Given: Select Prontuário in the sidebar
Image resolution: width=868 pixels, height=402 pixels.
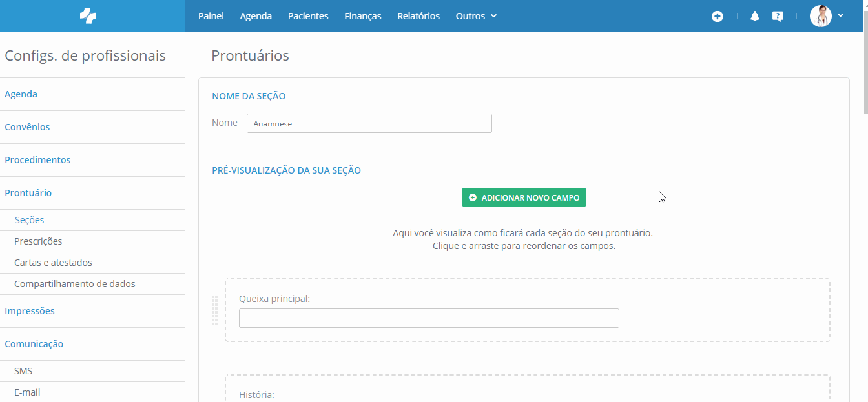Looking at the screenshot, I should coord(92,193).
